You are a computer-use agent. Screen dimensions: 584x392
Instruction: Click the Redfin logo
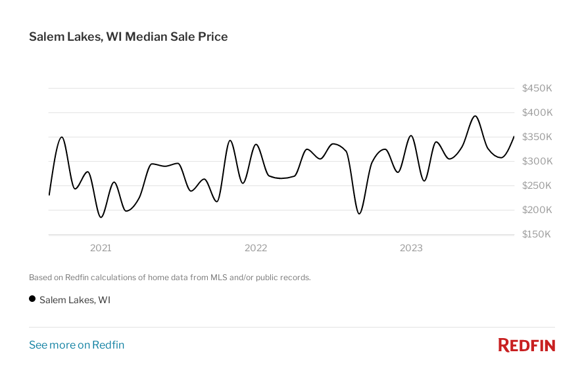point(526,345)
